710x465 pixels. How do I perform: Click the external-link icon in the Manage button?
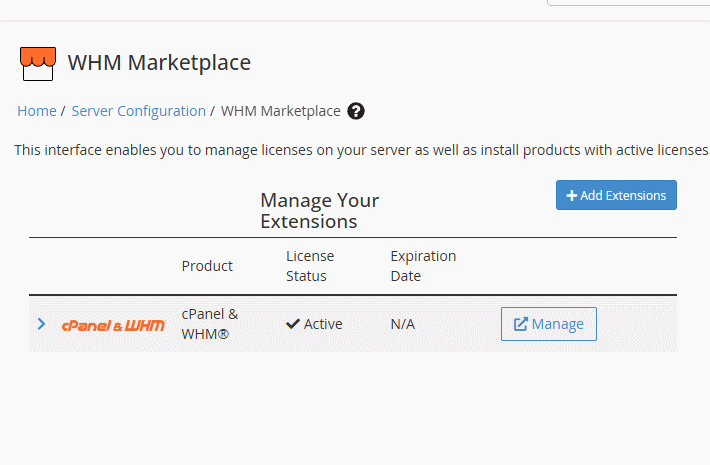[521, 324]
